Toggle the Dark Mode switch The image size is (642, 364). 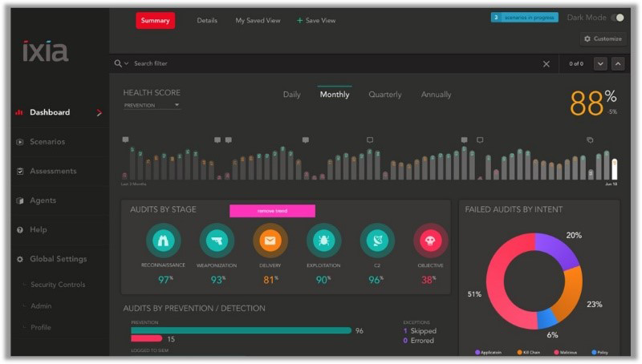[617, 18]
